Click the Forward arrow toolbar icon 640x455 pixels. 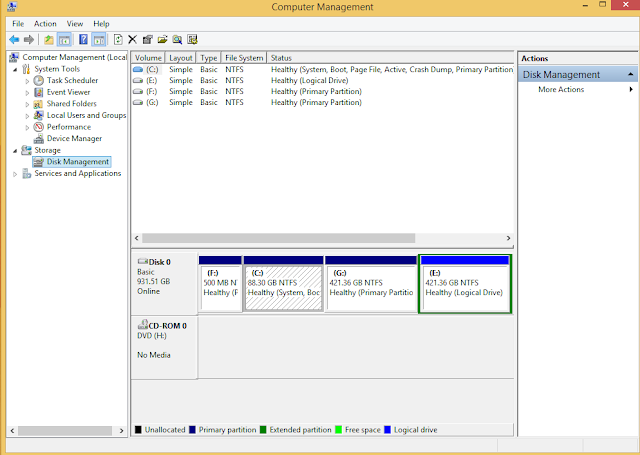[29, 40]
